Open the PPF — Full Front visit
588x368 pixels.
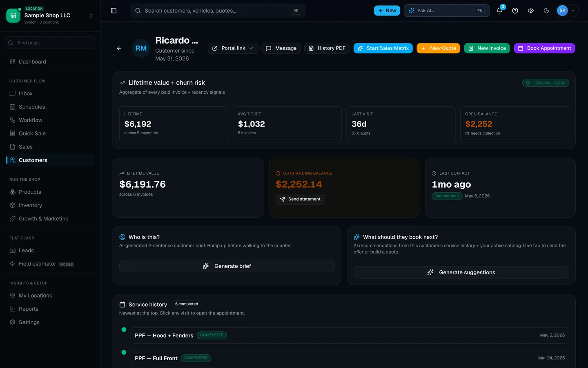point(350,358)
